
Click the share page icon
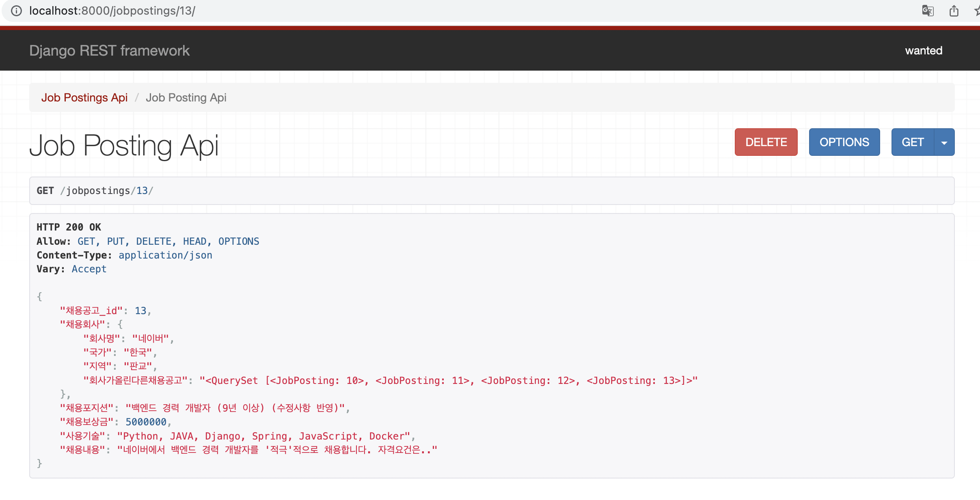pyautogui.click(x=954, y=11)
